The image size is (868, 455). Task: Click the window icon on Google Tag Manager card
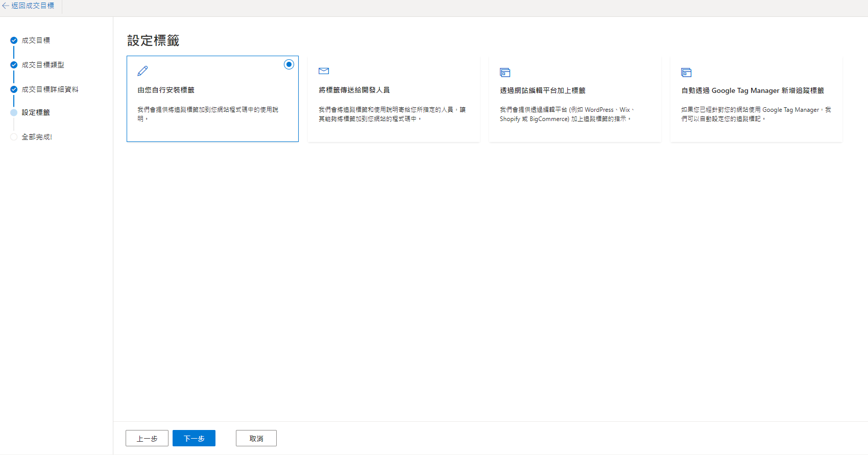[x=686, y=73]
